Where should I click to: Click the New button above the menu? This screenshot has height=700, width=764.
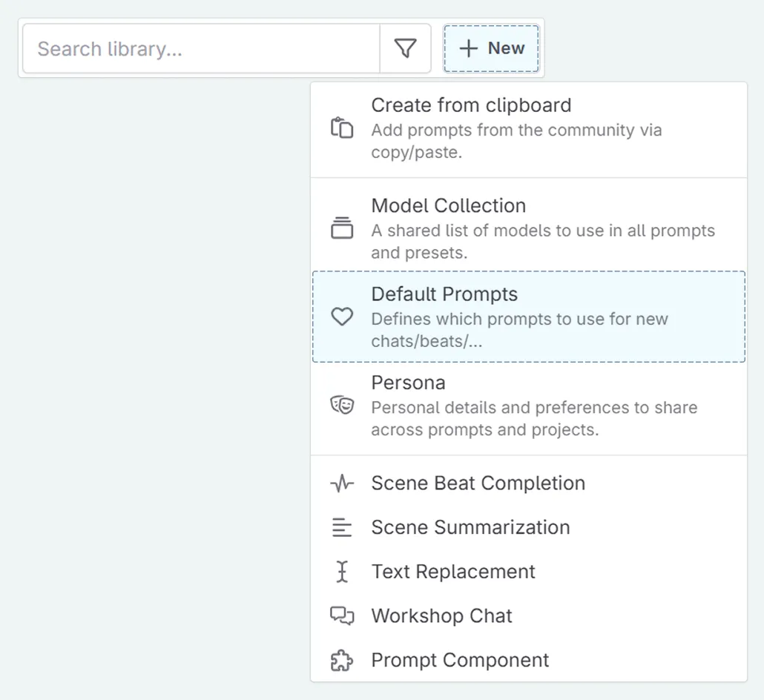491,47
